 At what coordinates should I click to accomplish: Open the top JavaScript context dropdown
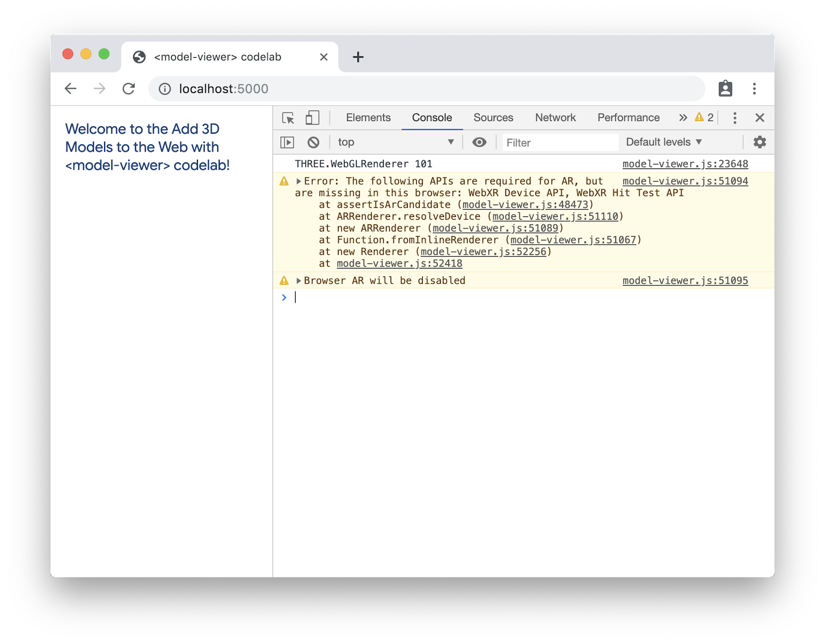click(x=395, y=142)
